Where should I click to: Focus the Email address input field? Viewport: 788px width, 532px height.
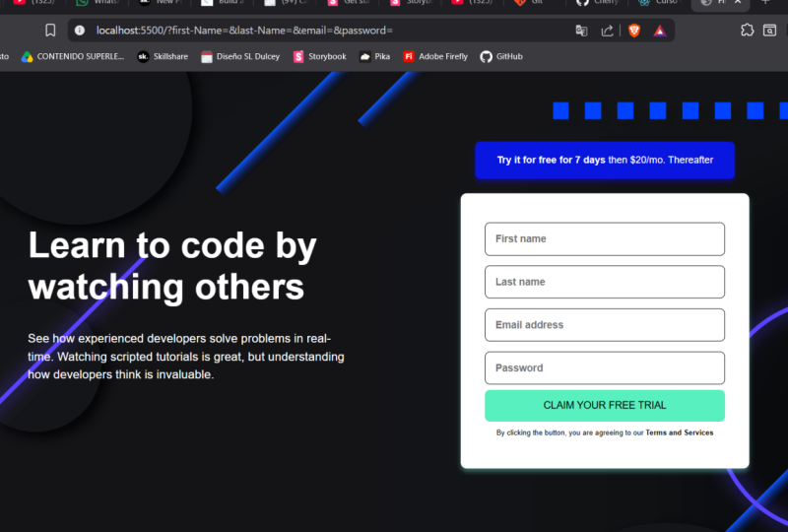[605, 325]
